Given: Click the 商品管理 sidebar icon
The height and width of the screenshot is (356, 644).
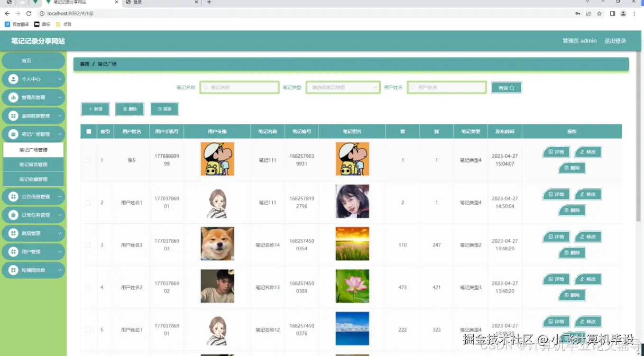Looking at the screenshot, I should [x=13, y=234].
